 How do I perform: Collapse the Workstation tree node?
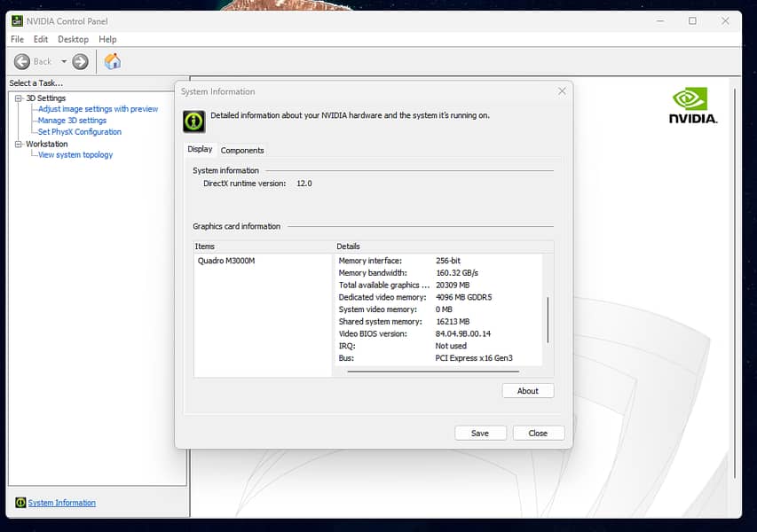[19, 144]
